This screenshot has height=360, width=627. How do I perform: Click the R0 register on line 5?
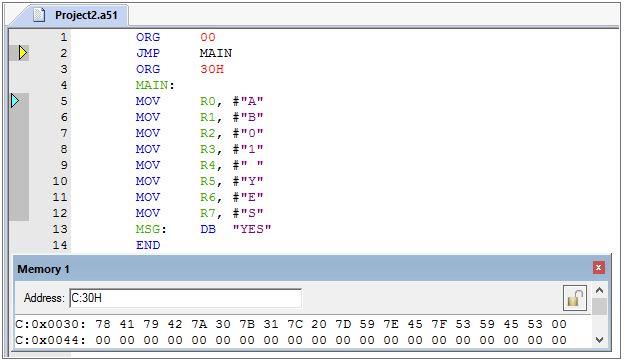208,101
